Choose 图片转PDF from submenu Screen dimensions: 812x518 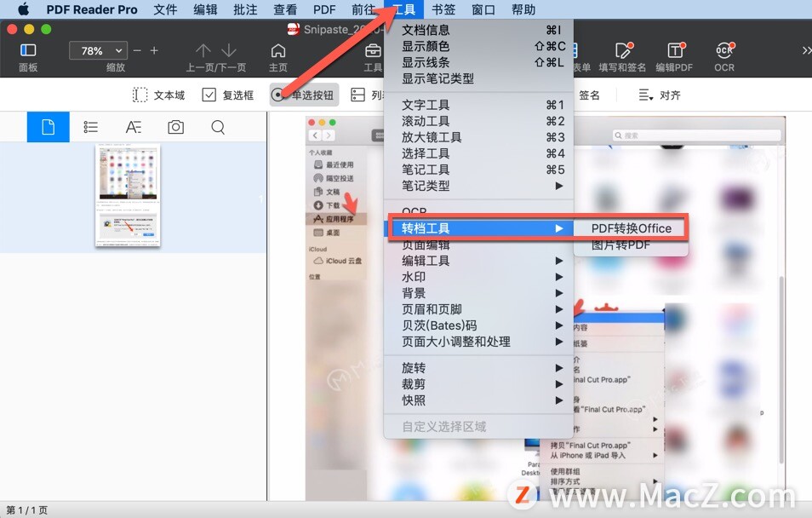point(632,245)
